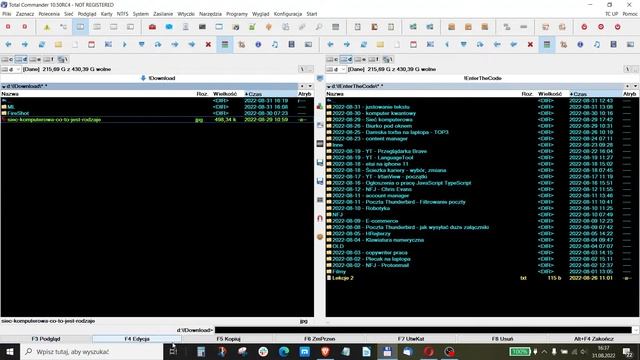Click the first orange box icon in top toolbar
Screen dimensions: 640x360
451,27
